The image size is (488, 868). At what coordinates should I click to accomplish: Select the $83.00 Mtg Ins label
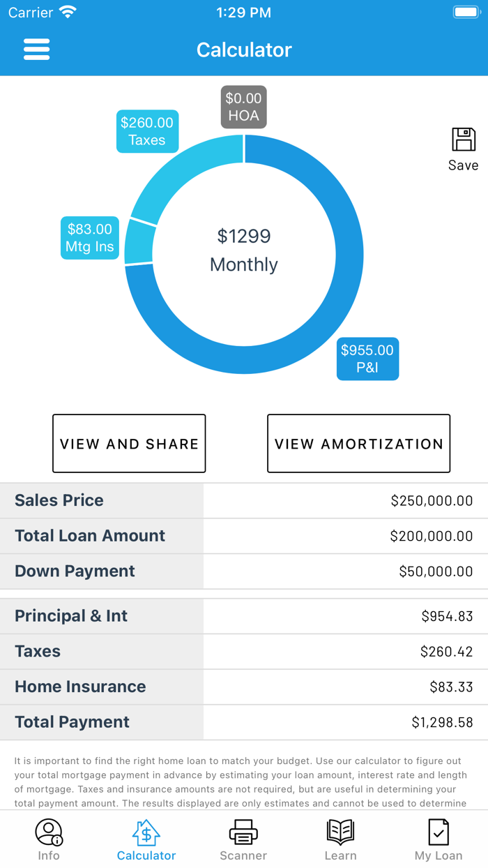[x=89, y=238]
